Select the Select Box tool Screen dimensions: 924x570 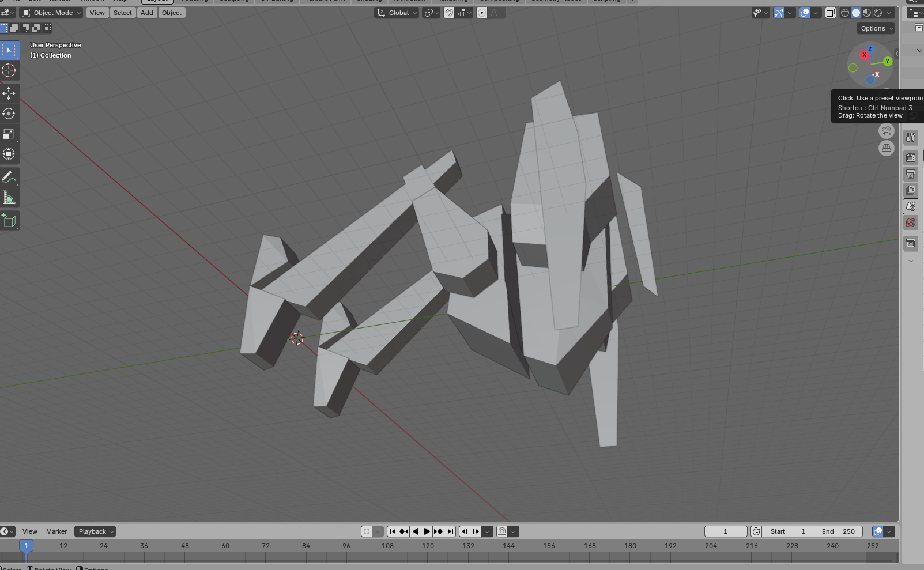9,51
